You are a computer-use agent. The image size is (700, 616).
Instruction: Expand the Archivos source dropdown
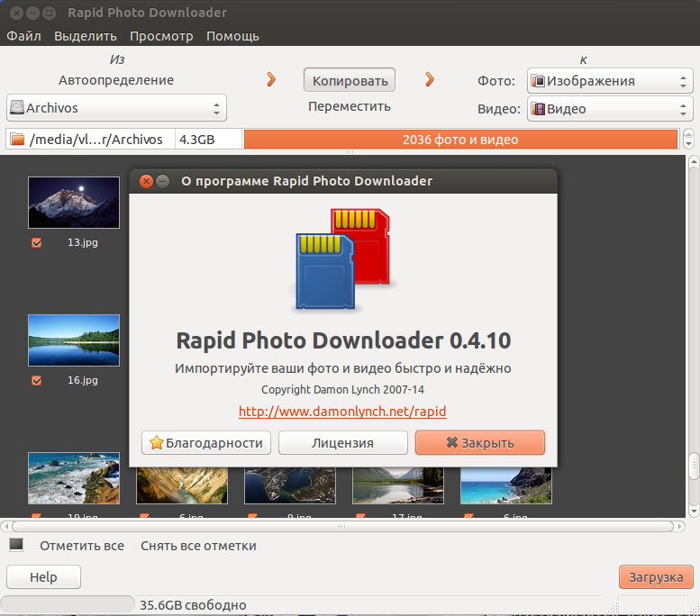tap(116, 107)
